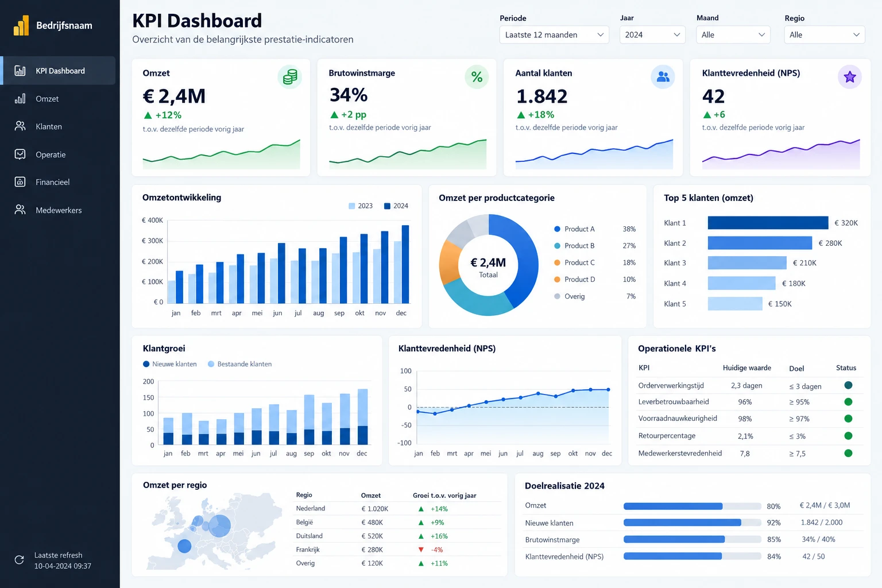882x588 pixels.
Task: Click the Klant 5 value € 150K
Action: tap(780, 304)
